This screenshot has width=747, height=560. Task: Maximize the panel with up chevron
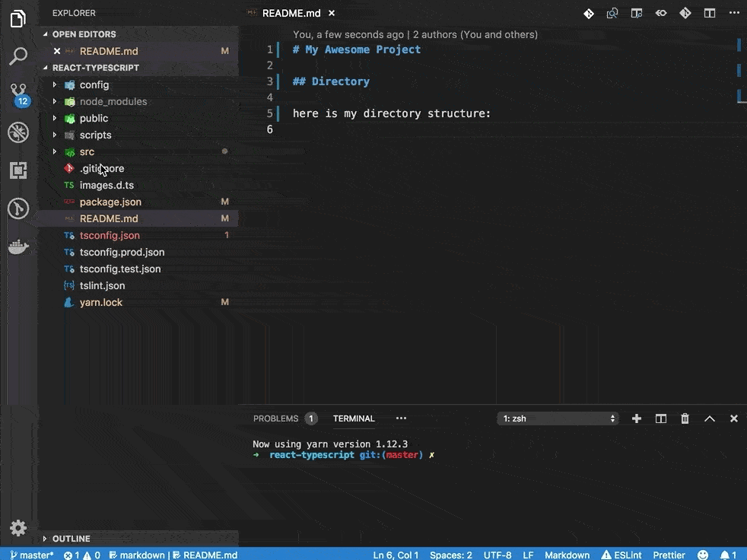710,418
